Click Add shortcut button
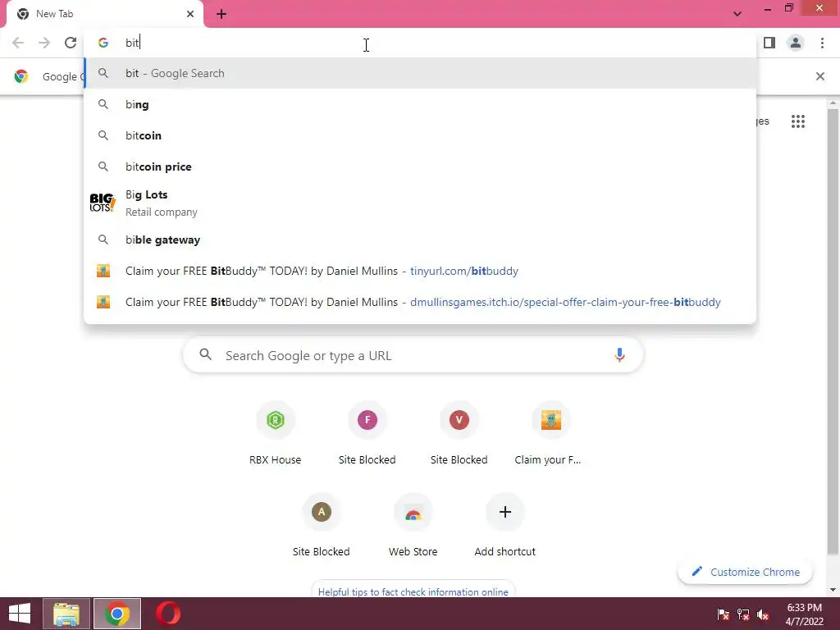Screen dimensions: 840x630 [504, 526]
